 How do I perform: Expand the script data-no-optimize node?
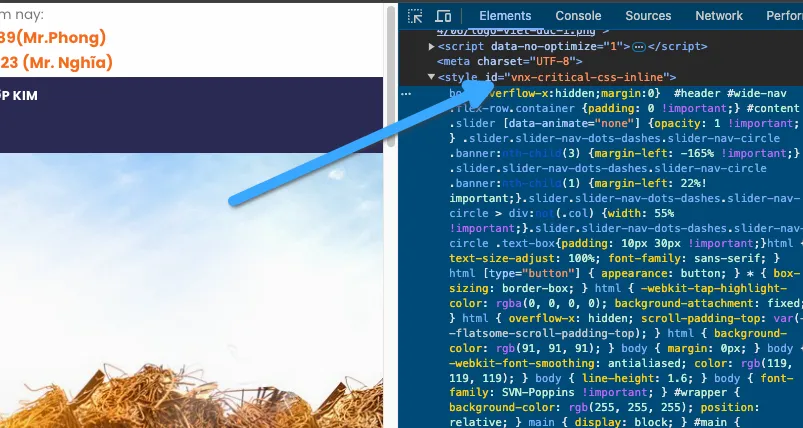coord(432,47)
